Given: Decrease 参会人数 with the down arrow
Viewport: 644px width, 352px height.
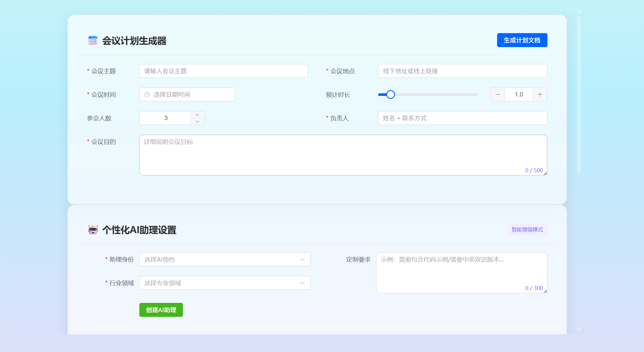Looking at the screenshot, I should coord(198,121).
